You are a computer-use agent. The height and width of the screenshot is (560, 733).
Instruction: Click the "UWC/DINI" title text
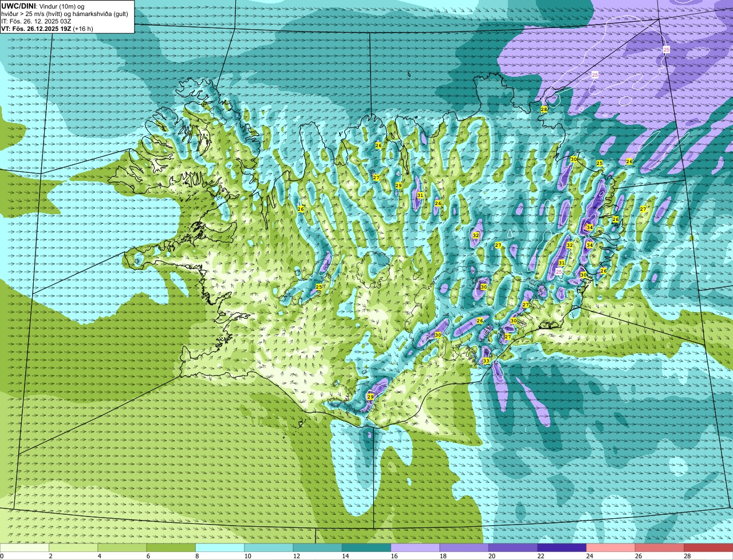[19, 6]
